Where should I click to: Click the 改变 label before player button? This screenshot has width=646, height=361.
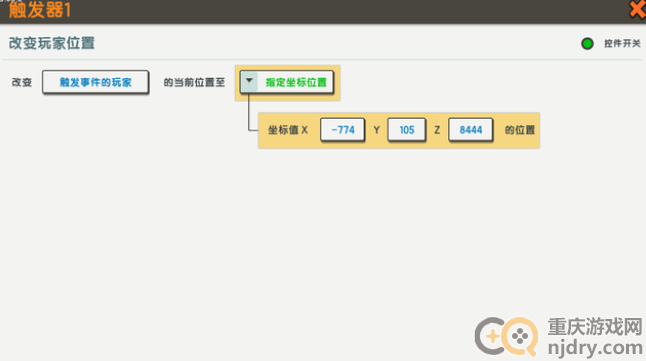click(22, 82)
